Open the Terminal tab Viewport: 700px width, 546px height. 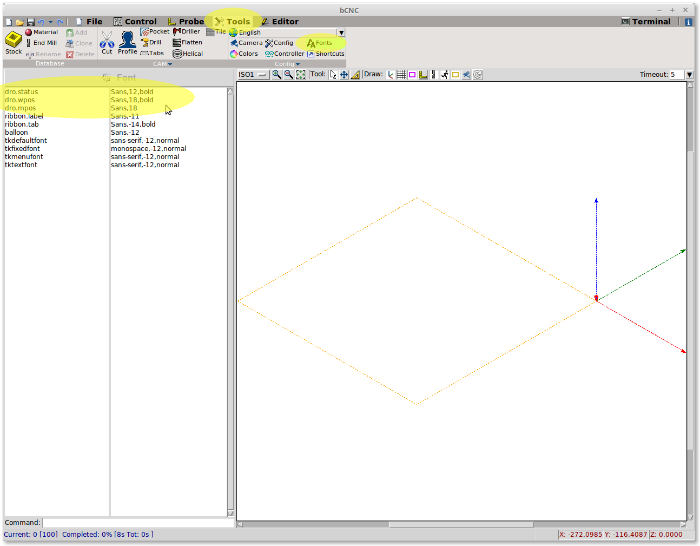646,21
